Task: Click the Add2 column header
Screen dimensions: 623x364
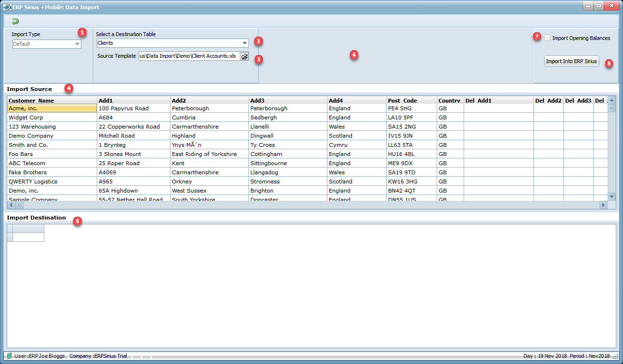Action: 209,100
